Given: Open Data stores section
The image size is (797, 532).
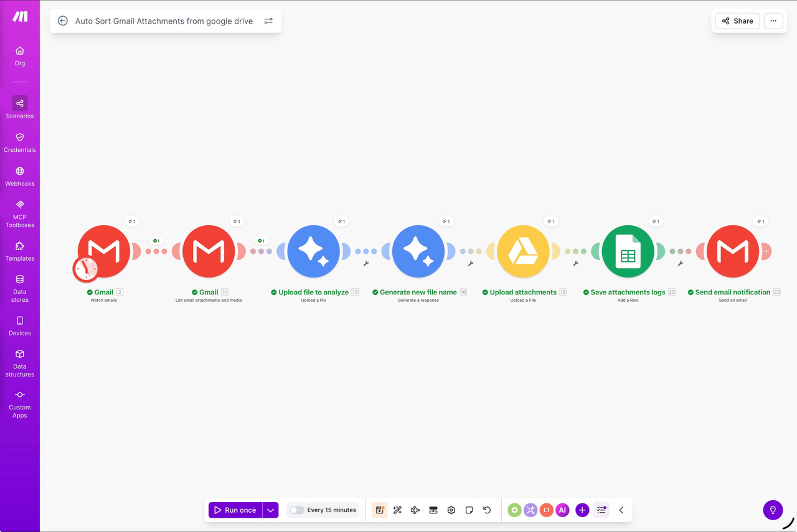Looking at the screenshot, I should (20, 289).
